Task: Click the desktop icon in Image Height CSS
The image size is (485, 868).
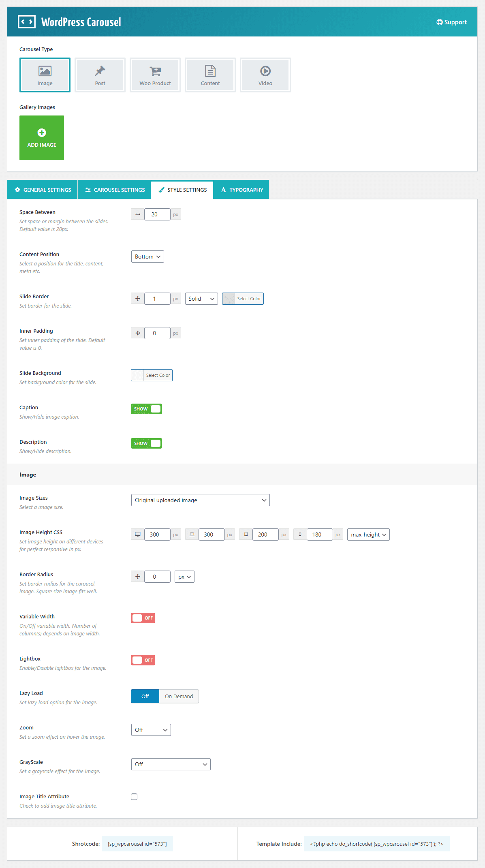Action: coord(138,534)
